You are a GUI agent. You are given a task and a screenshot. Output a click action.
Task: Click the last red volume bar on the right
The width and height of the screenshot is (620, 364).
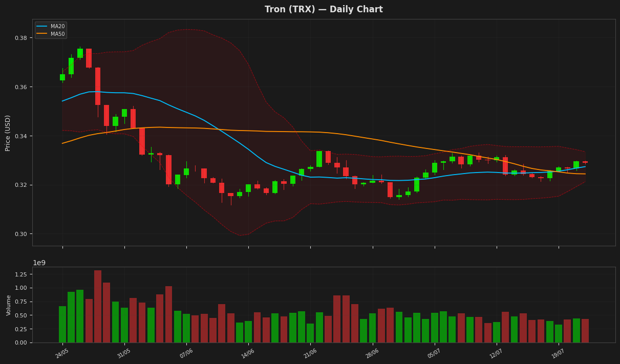click(x=585, y=331)
